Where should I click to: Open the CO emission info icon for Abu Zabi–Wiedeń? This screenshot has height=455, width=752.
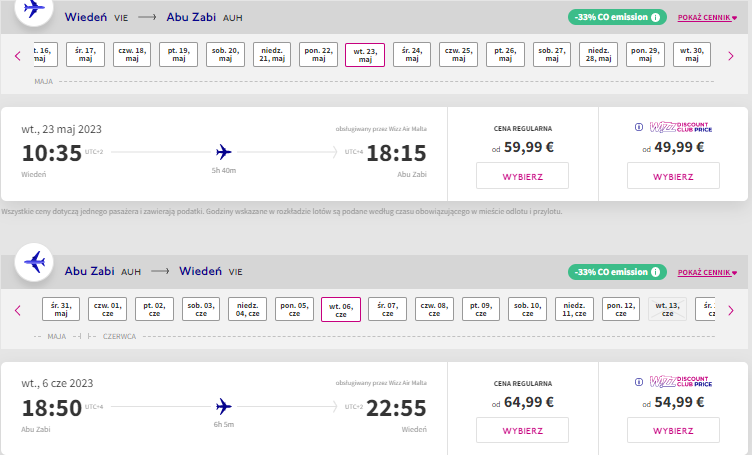655,272
